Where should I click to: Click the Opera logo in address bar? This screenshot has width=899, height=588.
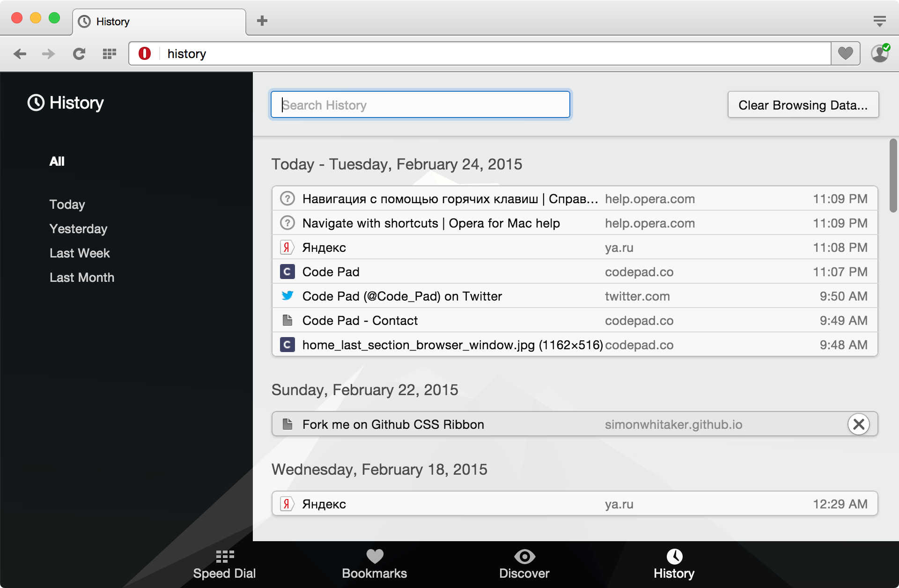click(x=145, y=53)
